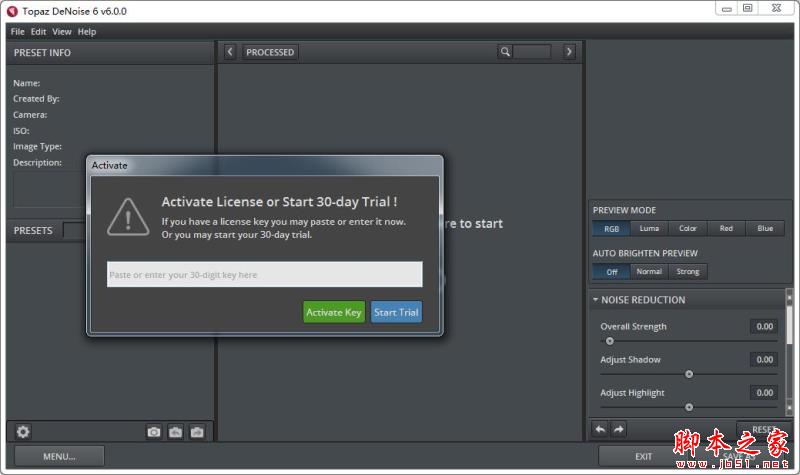Click the Adjust Shadow slider handle
800x475 pixels.
[689, 374]
